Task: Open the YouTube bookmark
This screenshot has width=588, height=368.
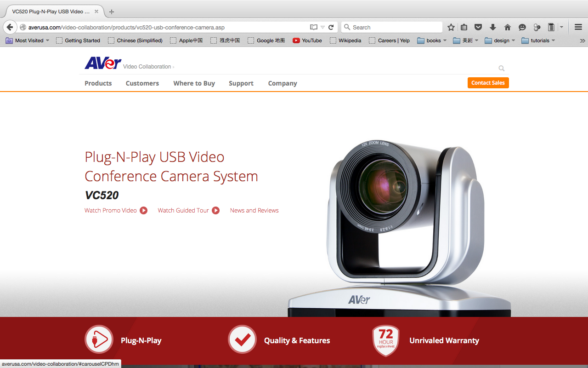Action: [x=307, y=40]
